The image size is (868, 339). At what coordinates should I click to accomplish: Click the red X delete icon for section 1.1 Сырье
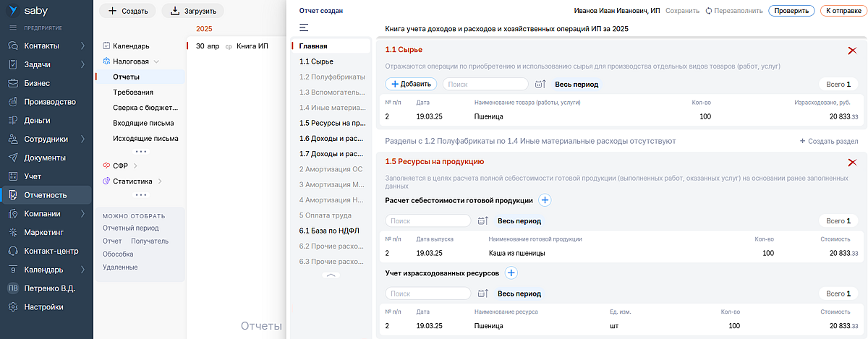tap(851, 50)
